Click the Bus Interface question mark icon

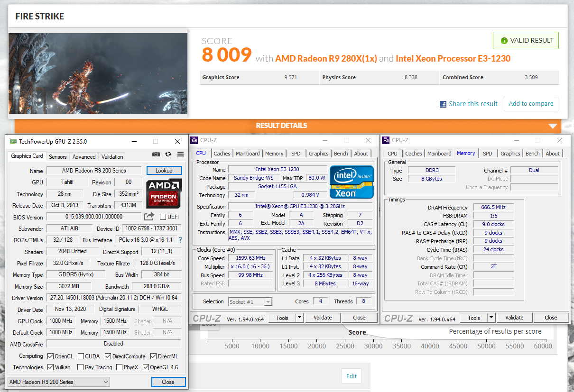click(180, 240)
